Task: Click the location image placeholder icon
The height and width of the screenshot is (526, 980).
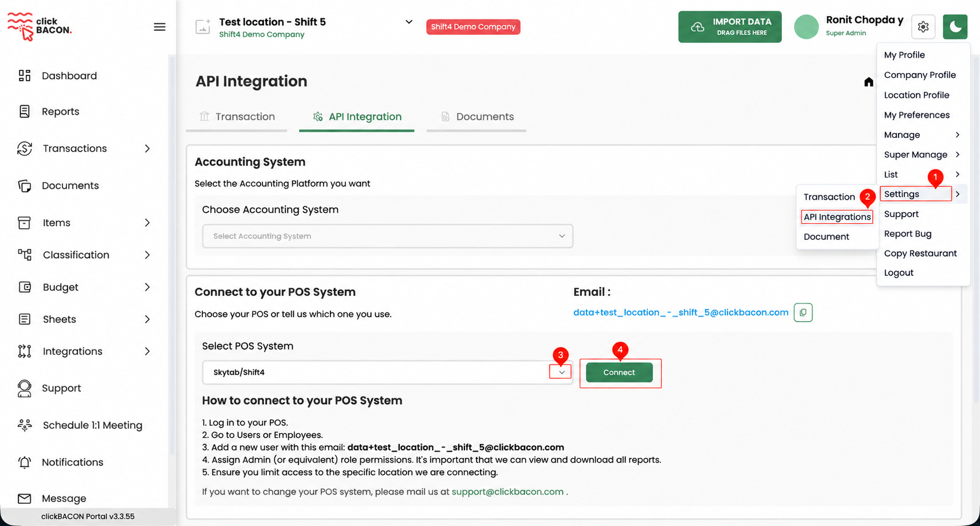Action: (x=203, y=27)
